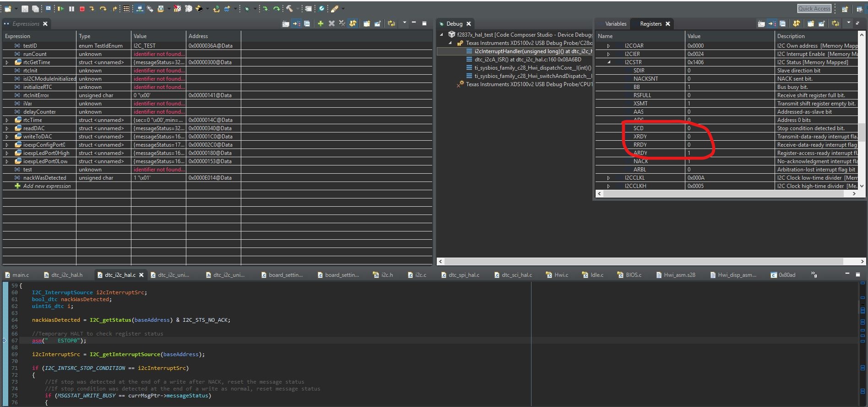Image resolution: width=868 pixels, height=407 pixels.
Task: Show the hidden editor tabs list
Action: (x=814, y=275)
